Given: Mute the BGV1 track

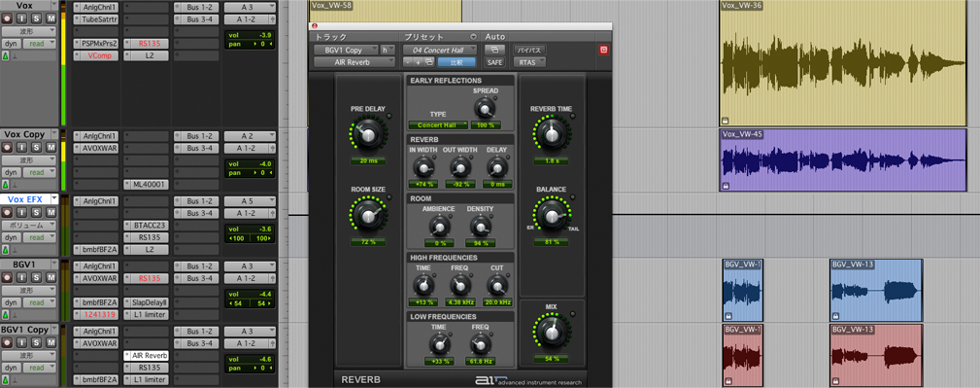Looking at the screenshot, I should click(51, 277).
